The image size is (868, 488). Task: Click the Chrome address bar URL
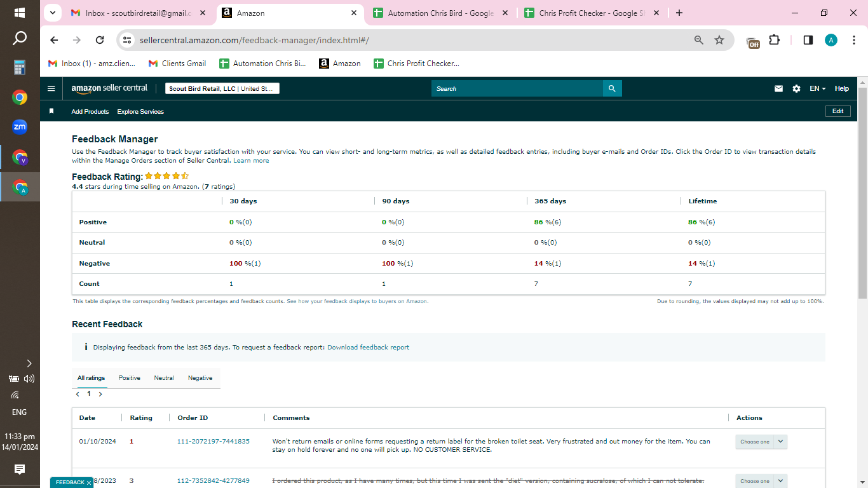254,40
